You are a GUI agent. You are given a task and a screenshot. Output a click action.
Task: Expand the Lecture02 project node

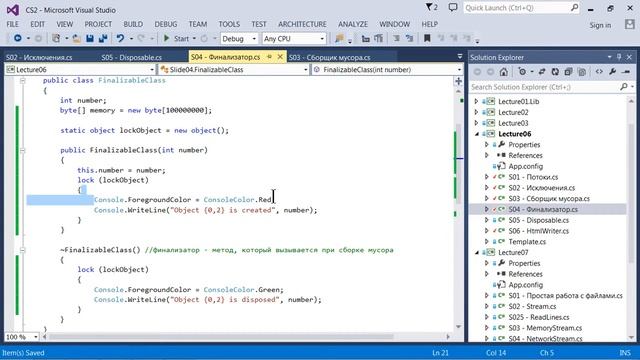pyautogui.click(x=476, y=112)
